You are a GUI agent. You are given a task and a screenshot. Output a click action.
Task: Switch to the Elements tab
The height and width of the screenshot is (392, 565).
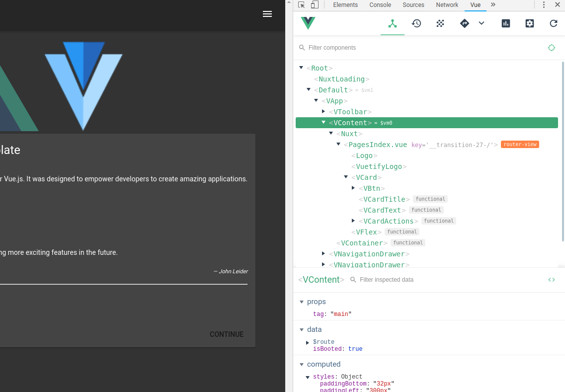point(345,4)
